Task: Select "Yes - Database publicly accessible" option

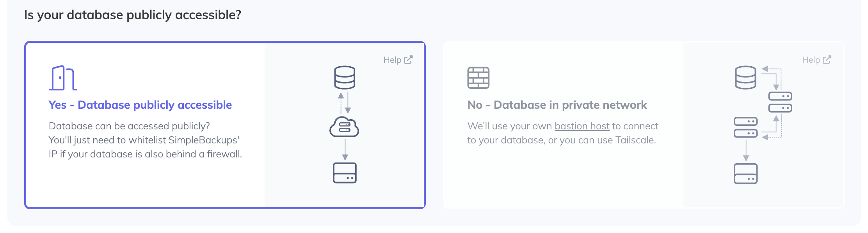Action: [140, 105]
